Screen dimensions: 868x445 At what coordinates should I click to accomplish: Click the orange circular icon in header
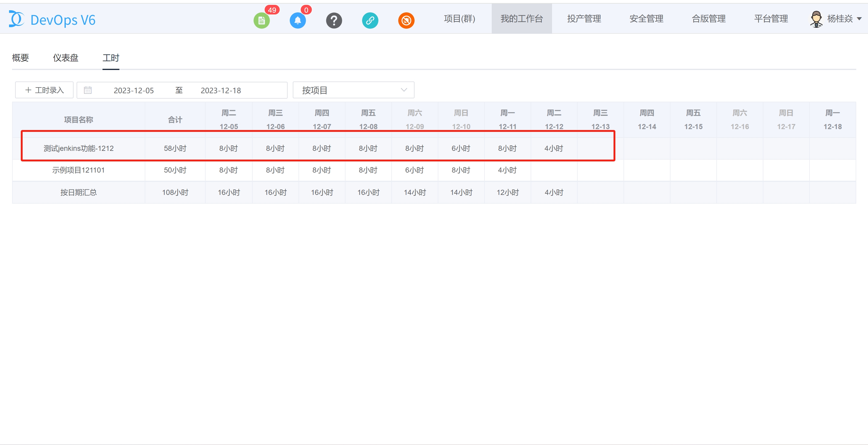(x=406, y=21)
